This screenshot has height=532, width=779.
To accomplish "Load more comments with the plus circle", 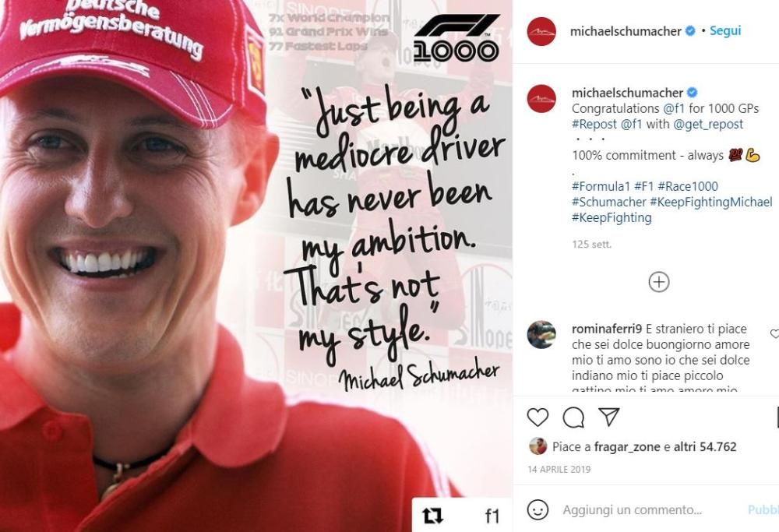I will pyautogui.click(x=659, y=282).
